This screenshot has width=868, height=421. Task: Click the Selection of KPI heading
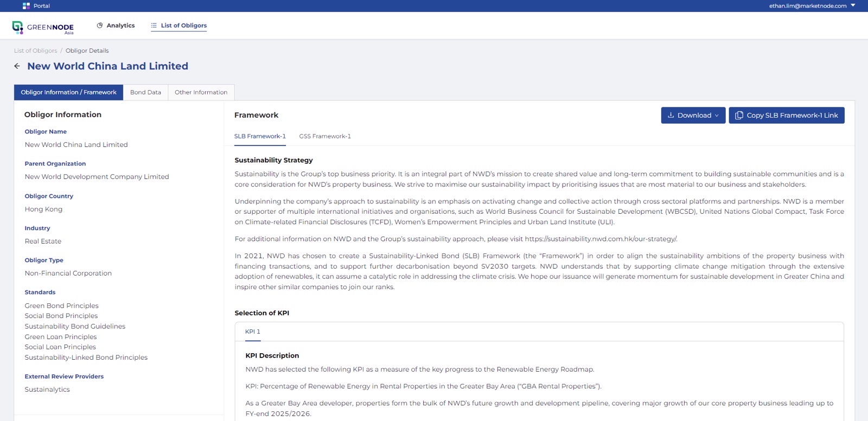click(262, 313)
